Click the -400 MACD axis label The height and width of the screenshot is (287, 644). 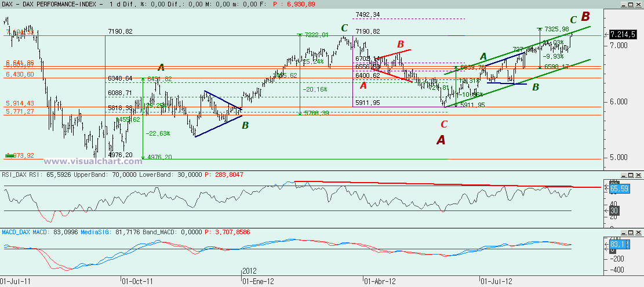pos(617,270)
